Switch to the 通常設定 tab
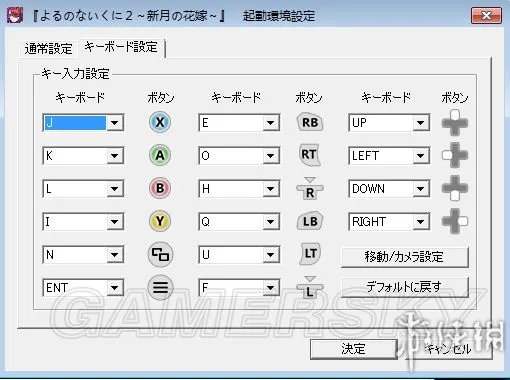Screen dimensions: 510x380 [x=48, y=49]
